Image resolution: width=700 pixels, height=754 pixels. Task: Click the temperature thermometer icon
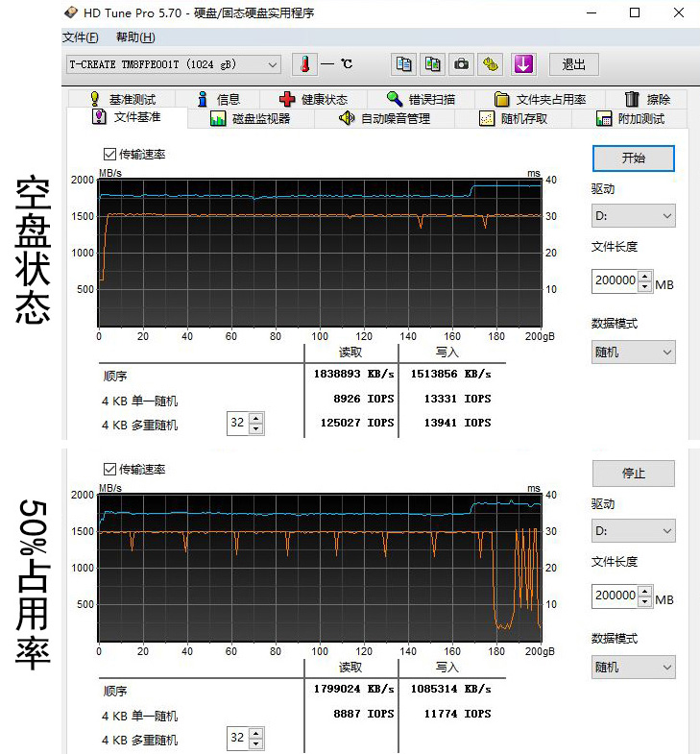pos(304,64)
